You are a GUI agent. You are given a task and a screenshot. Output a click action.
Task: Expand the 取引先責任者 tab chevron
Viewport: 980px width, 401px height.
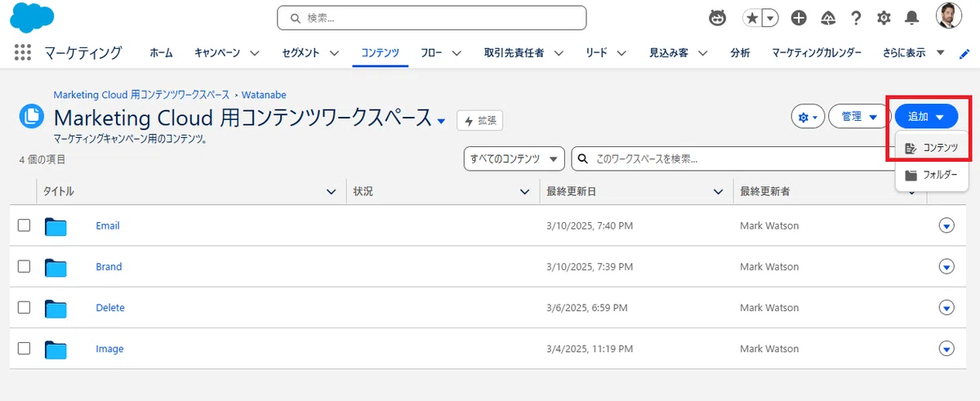coord(559,53)
